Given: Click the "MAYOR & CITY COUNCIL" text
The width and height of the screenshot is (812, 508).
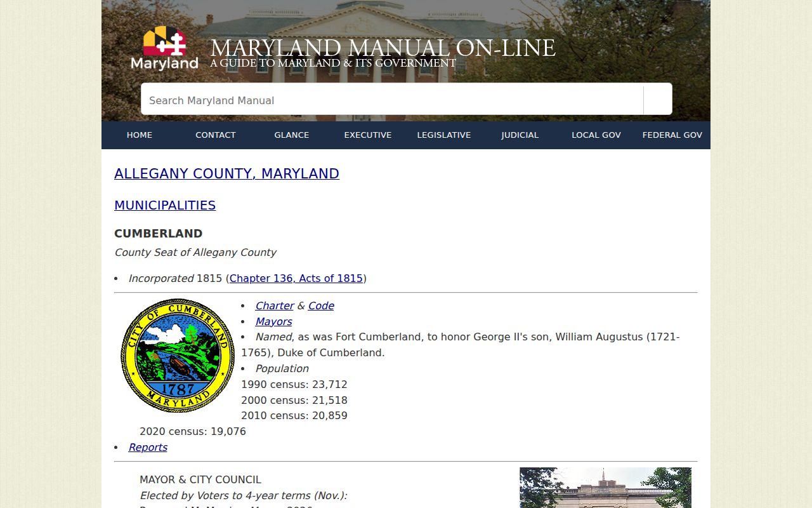Looking at the screenshot, I should (200, 479).
